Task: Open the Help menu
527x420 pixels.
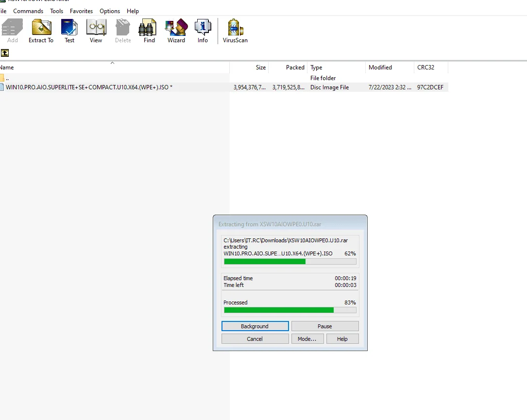Action: 133,11
